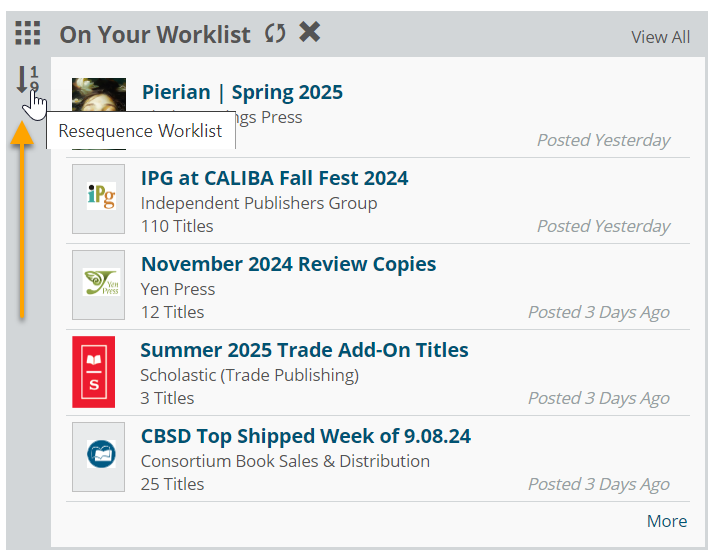
Task: Show more worklist items via More
Action: coord(667,521)
